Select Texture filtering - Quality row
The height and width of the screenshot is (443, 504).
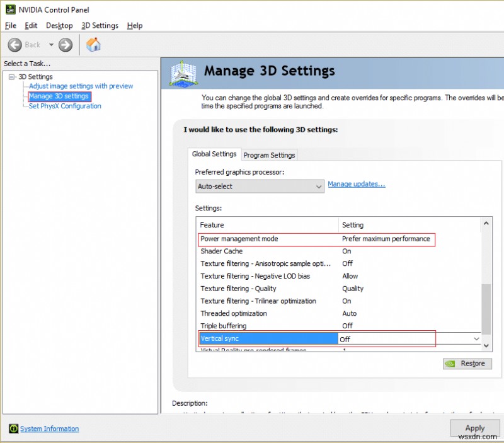point(338,289)
